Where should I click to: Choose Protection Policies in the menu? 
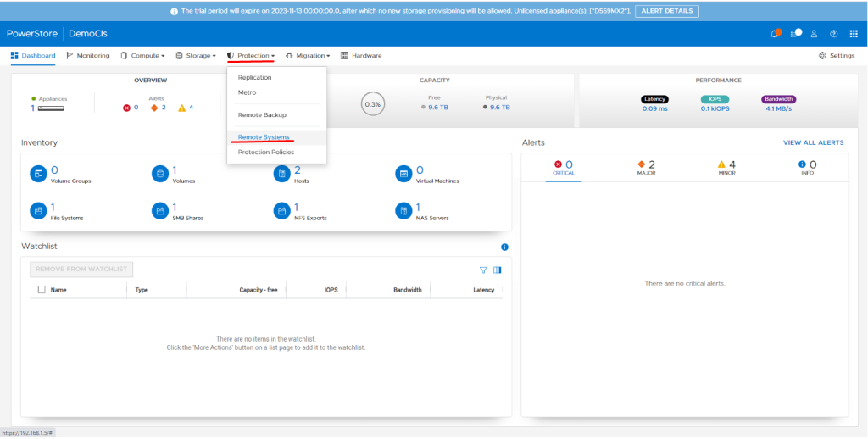click(x=266, y=153)
